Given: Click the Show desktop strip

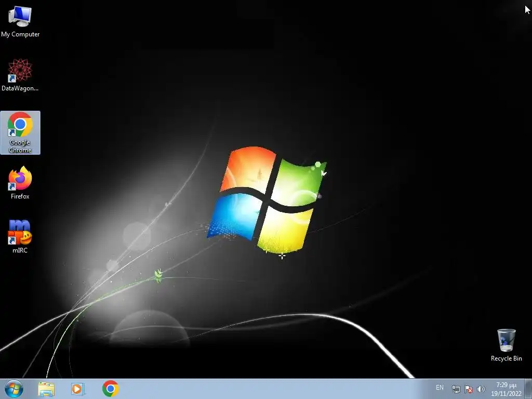Looking at the screenshot, I should 528,389.
